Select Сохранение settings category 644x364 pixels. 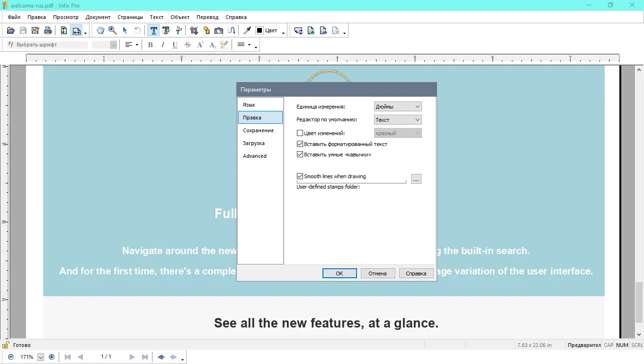pyautogui.click(x=260, y=130)
